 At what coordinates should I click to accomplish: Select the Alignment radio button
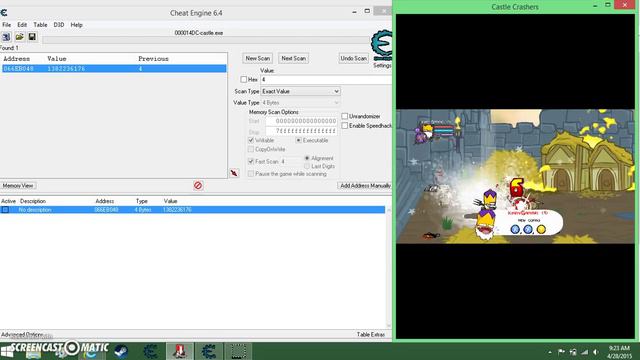click(x=307, y=158)
